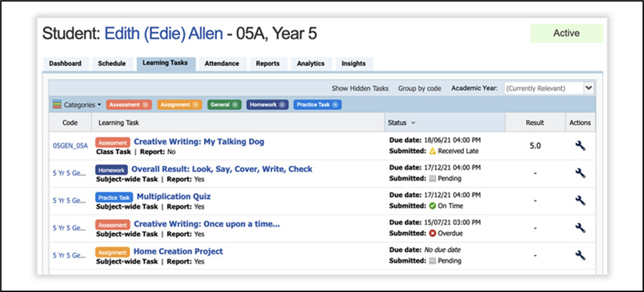Remove the Assessment category filter tag
This screenshot has width=644, height=292.
point(145,105)
